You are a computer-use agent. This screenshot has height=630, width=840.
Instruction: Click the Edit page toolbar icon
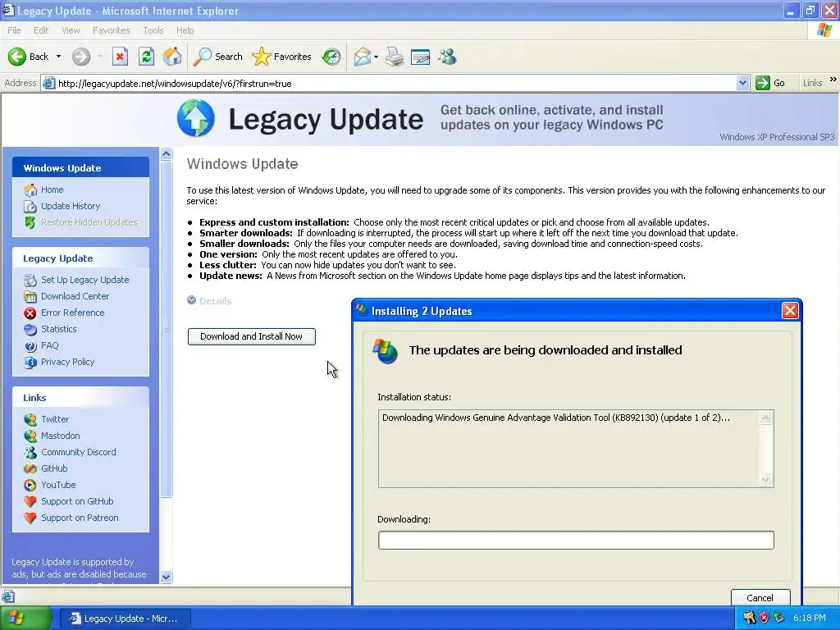tap(421, 57)
